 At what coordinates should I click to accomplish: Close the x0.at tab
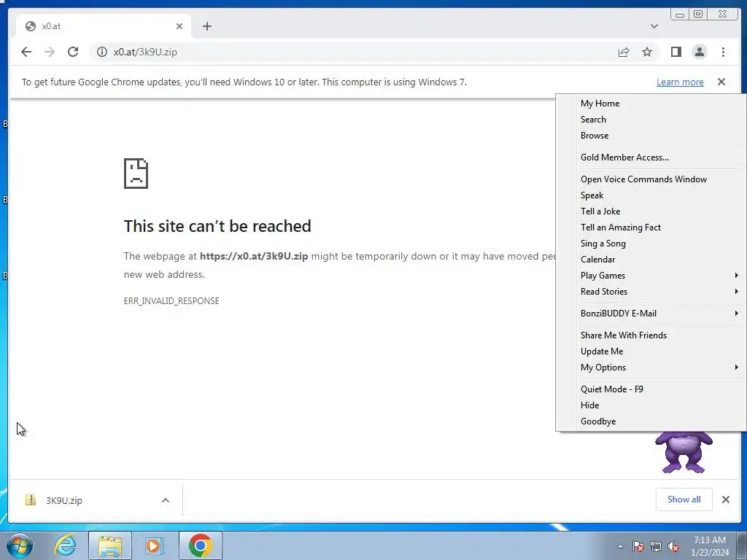(179, 26)
